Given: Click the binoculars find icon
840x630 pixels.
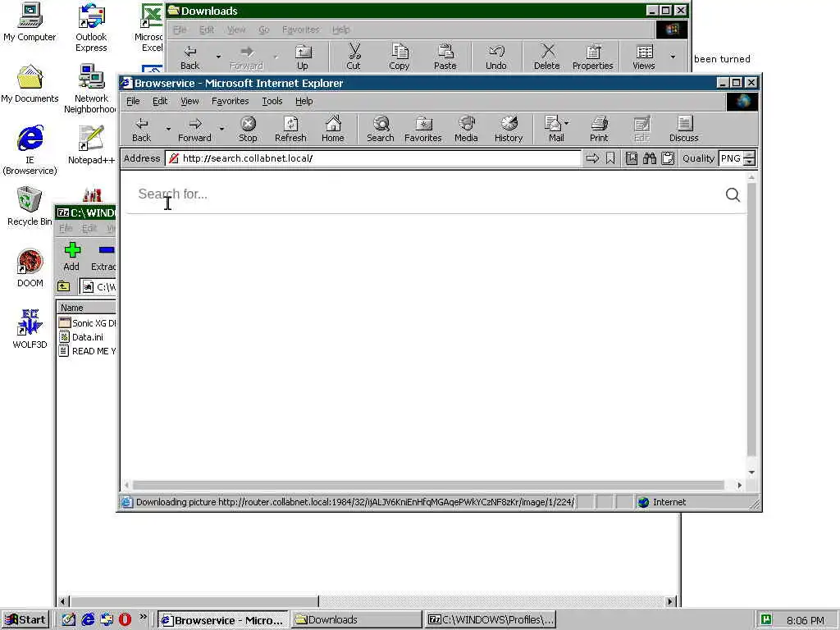Looking at the screenshot, I should click(x=650, y=158).
